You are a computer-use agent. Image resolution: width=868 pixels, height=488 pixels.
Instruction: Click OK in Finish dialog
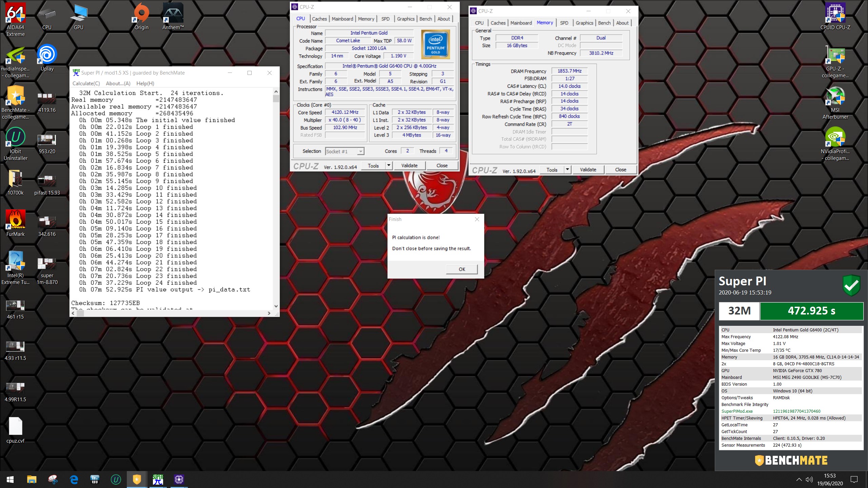coord(462,269)
